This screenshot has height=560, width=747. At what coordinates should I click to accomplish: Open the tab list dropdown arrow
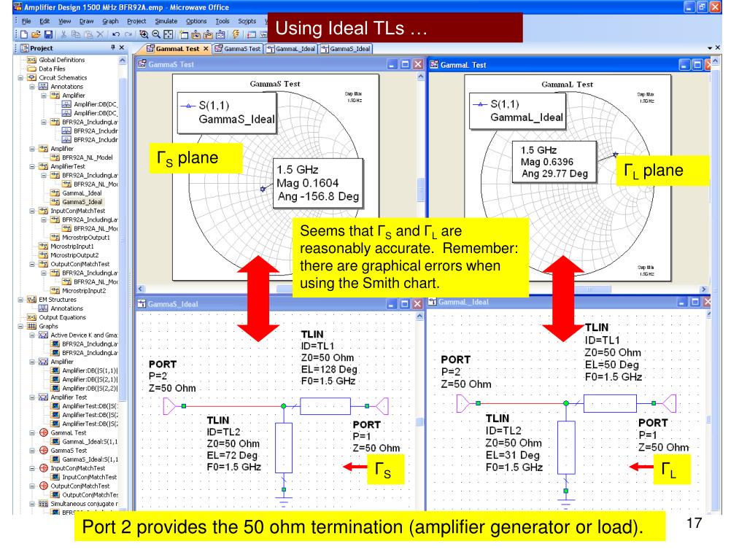pos(710,48)
